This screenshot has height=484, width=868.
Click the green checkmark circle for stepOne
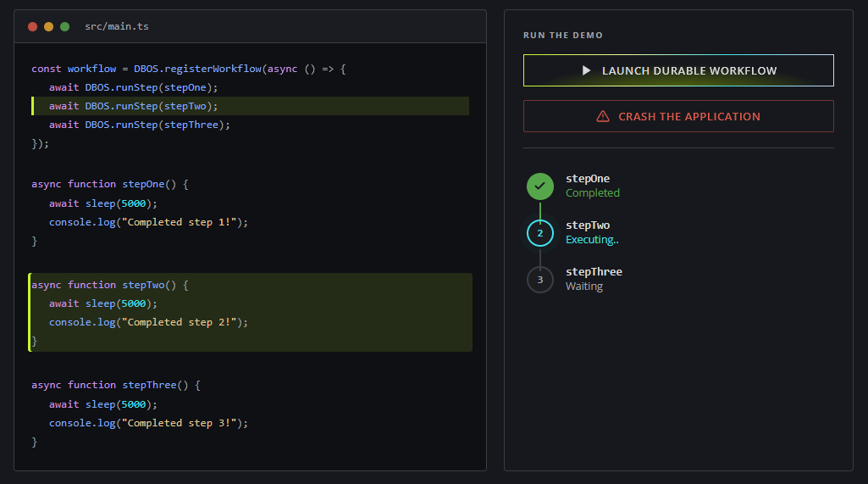(540, 186)
